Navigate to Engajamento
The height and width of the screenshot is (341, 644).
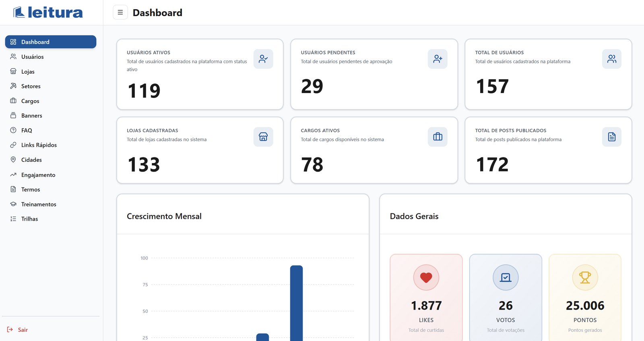click(51, 175)
